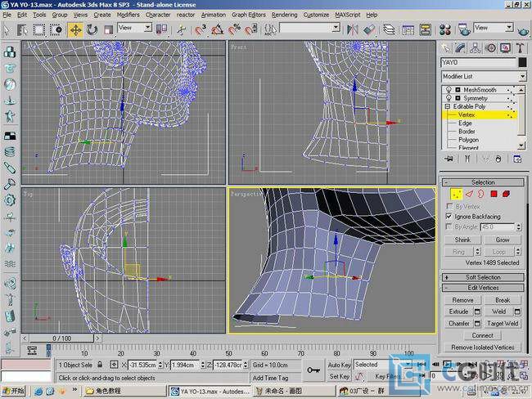Click Remove Isolated Vertices button
Image resolution: width=532 pixels, height=399 pixels.
pos(482,347)
